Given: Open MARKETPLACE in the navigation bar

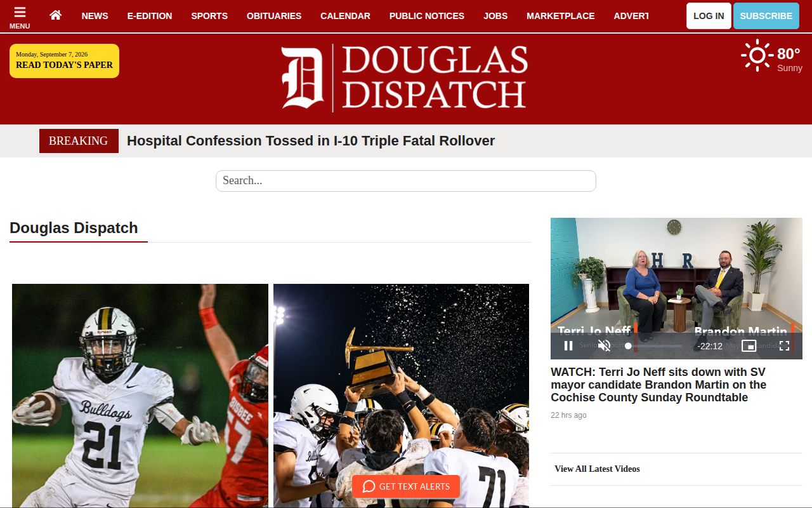Looking at the screenshot, I should (561, 16).
